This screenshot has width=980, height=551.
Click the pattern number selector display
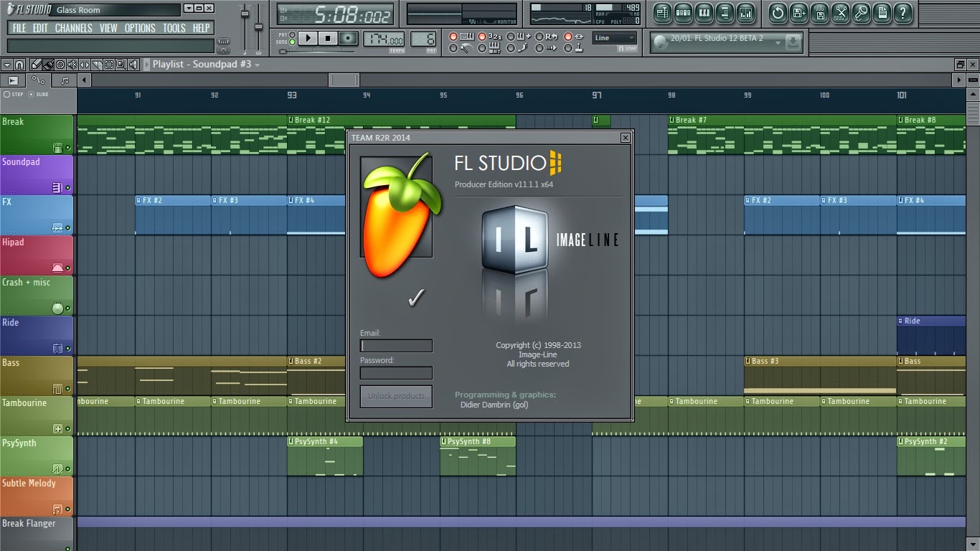point(422,39)
